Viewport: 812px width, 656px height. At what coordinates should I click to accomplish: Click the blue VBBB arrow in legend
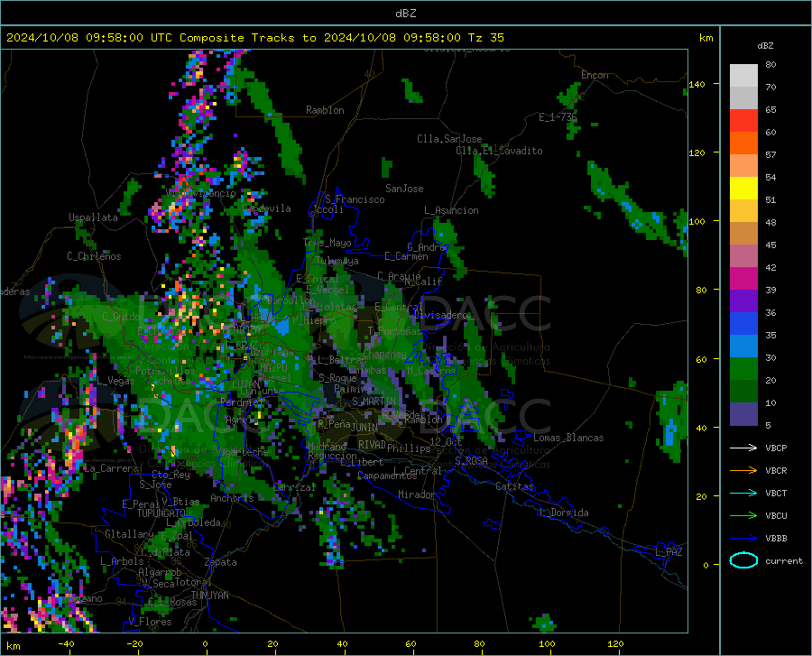[743, 539]
